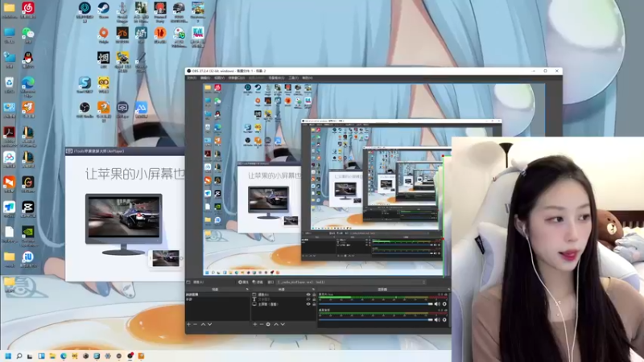
Task: Pop out the Audio Mixer dock panel
Action: pyautogui.click(x=448, y=290)
